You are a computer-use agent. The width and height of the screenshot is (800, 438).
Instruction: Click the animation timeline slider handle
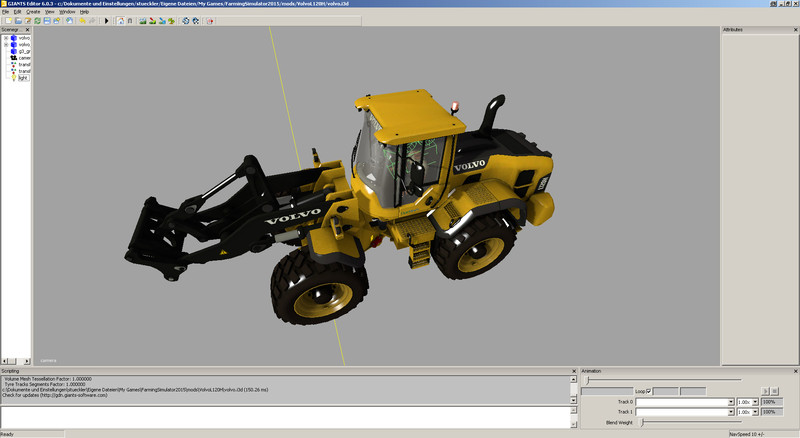click(x=587, y=380)
